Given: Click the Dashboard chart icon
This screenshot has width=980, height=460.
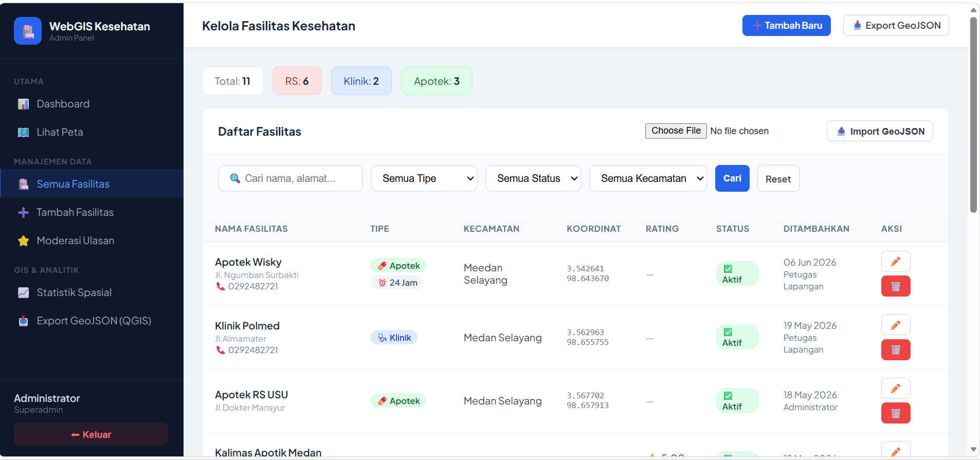Looking at the screenshot, I should tap(23, 104).
